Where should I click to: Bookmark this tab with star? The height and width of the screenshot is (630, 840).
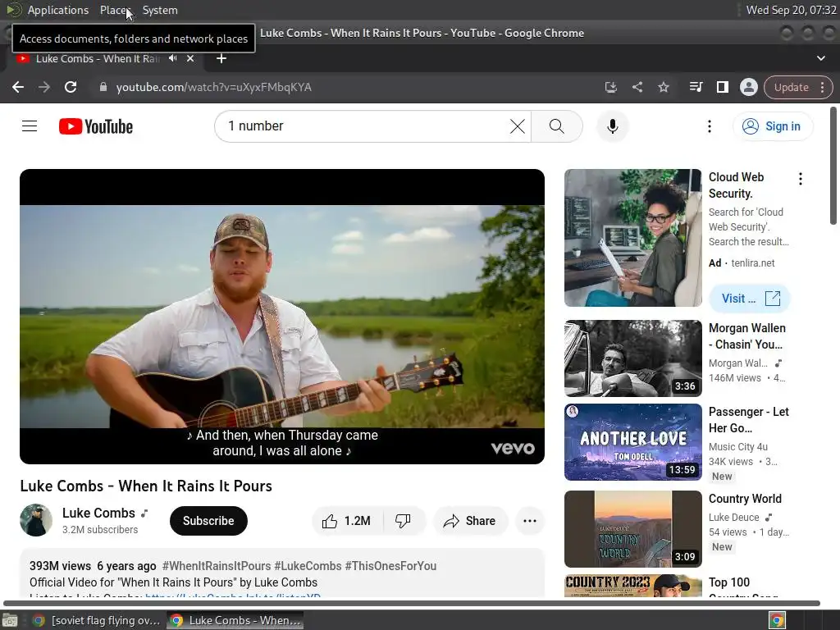[663, 87]
